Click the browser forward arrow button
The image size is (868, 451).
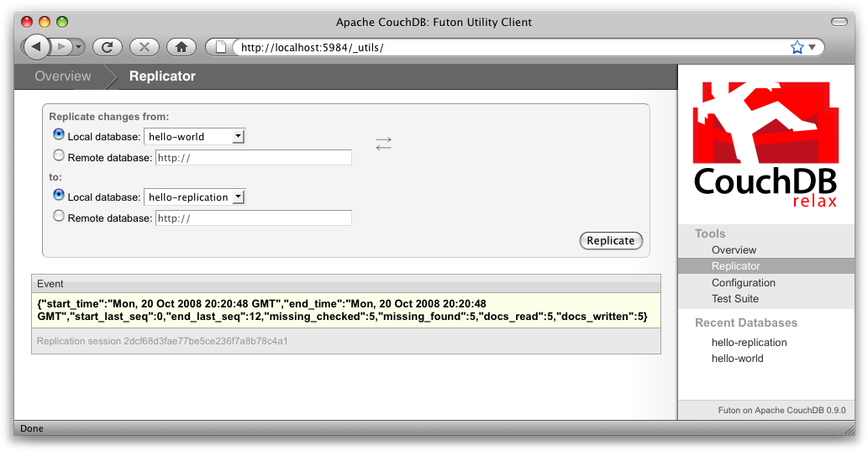coord(62,47)
